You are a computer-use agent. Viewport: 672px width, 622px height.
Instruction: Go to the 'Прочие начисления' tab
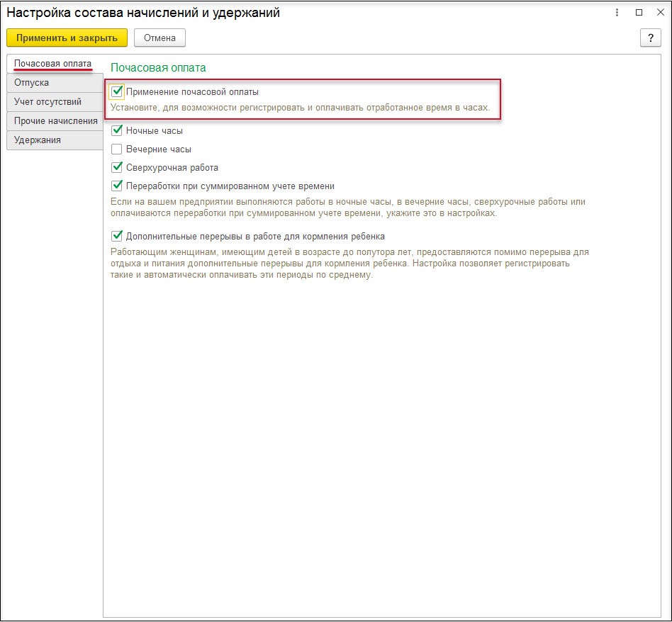pos(55,121)
